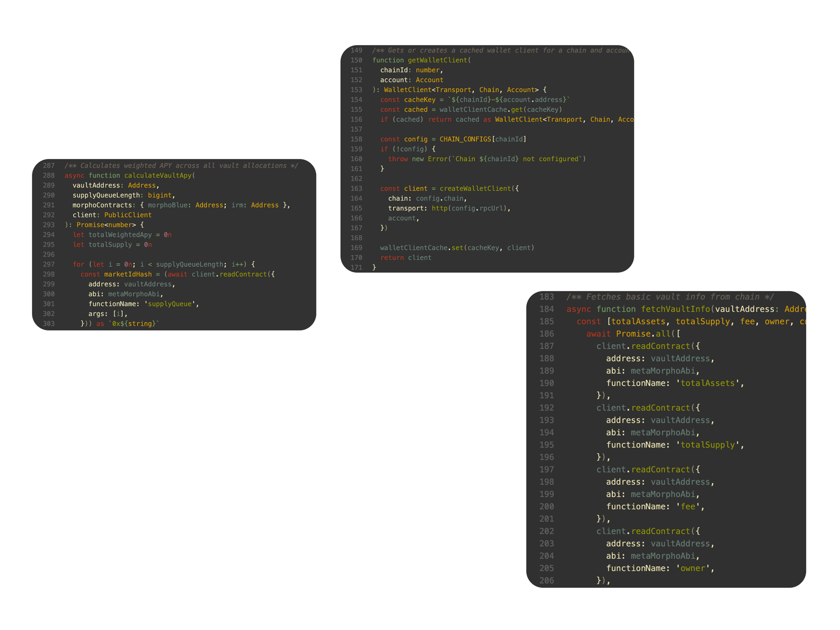Click the createWalletClient call
This screenshot has width=840, height=630.
(x=475, y=188)
